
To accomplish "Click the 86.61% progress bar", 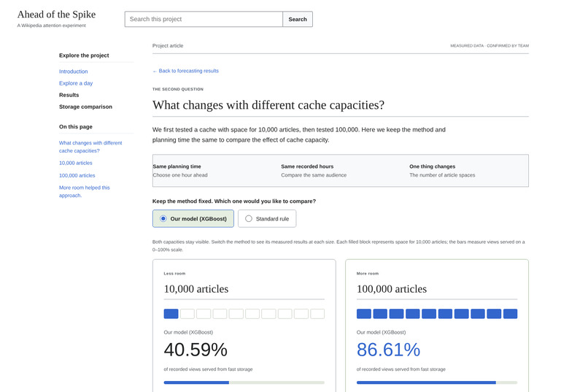I will pos(437,383).
